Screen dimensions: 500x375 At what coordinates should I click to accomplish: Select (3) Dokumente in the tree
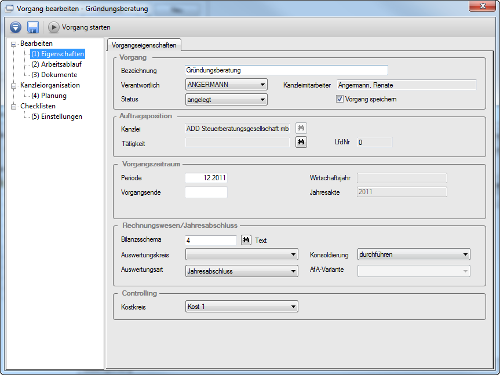click(54, 75)
